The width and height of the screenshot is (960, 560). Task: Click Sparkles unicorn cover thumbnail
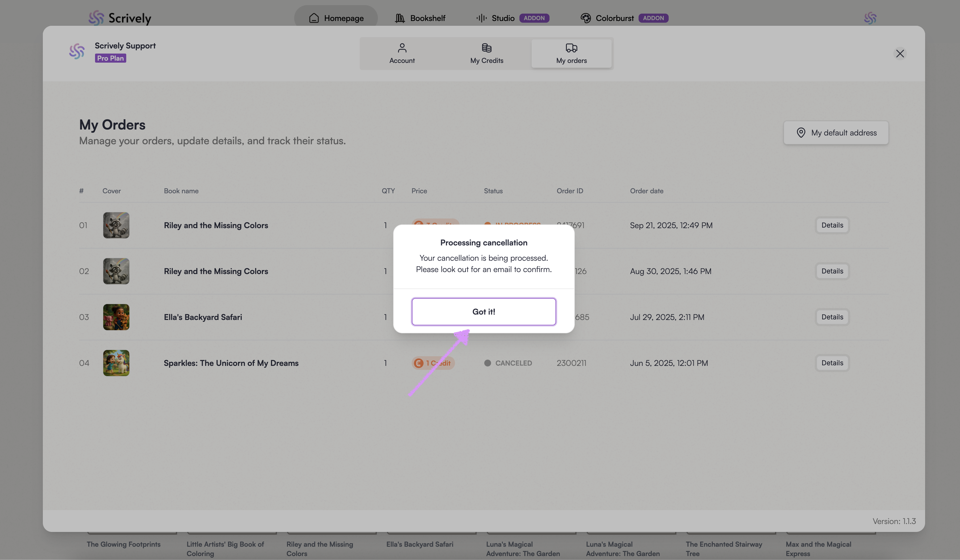(x=116, y=363)
